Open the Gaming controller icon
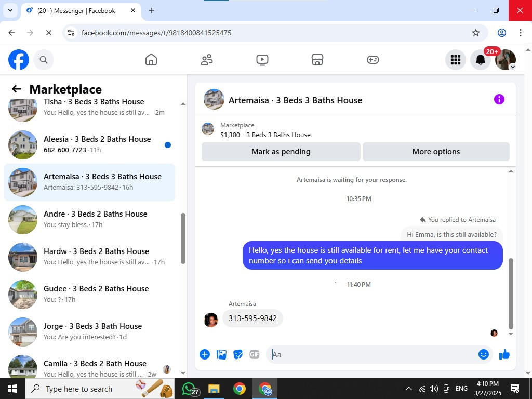This screenshot has height=399, width=532. click(373, 60)
